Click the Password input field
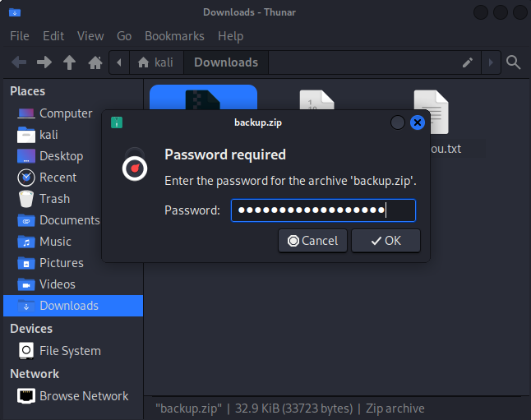 tap(323, 210)
